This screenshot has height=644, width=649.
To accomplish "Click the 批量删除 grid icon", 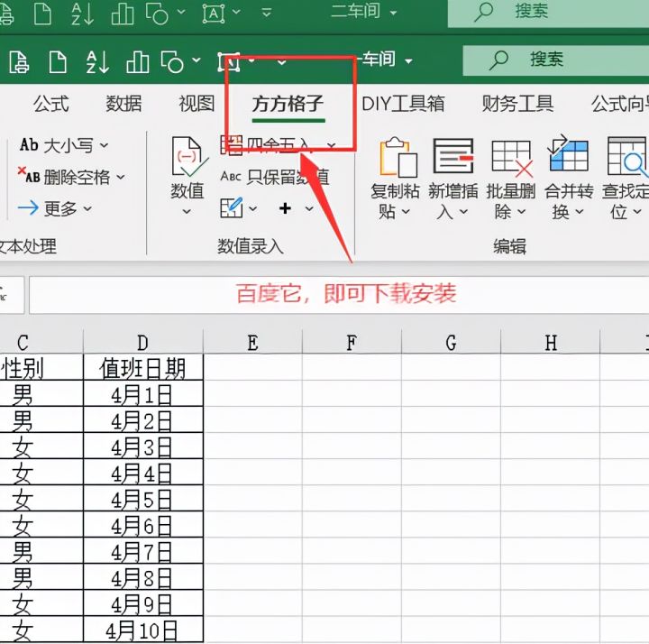I will point(512,158).
